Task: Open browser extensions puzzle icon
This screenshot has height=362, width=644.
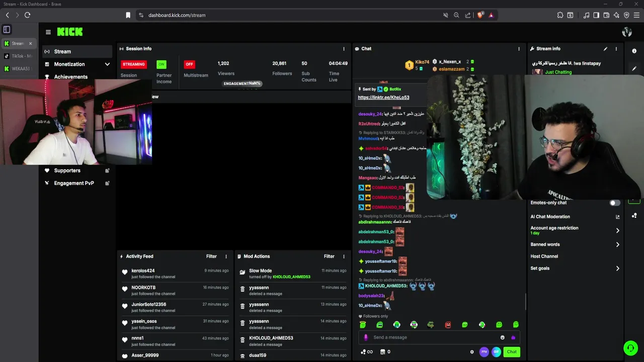Action: [560, 15]
